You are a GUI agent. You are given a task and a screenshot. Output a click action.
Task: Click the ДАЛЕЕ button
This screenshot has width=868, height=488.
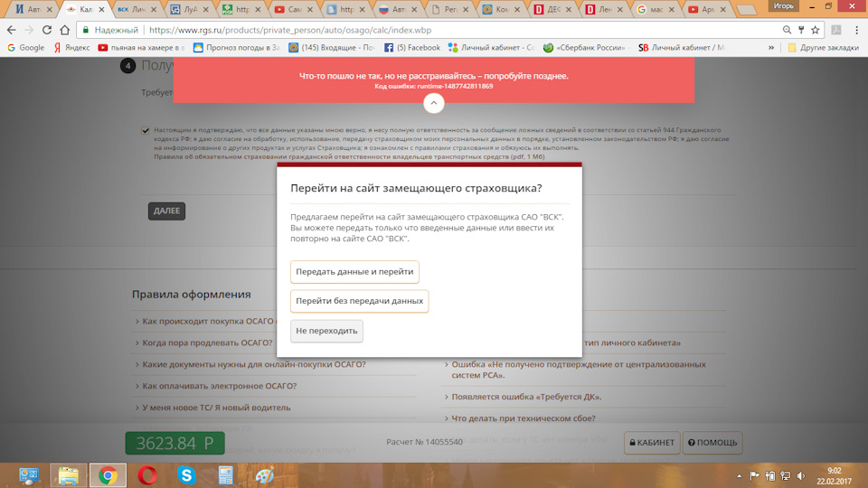(x=166, y=211)
